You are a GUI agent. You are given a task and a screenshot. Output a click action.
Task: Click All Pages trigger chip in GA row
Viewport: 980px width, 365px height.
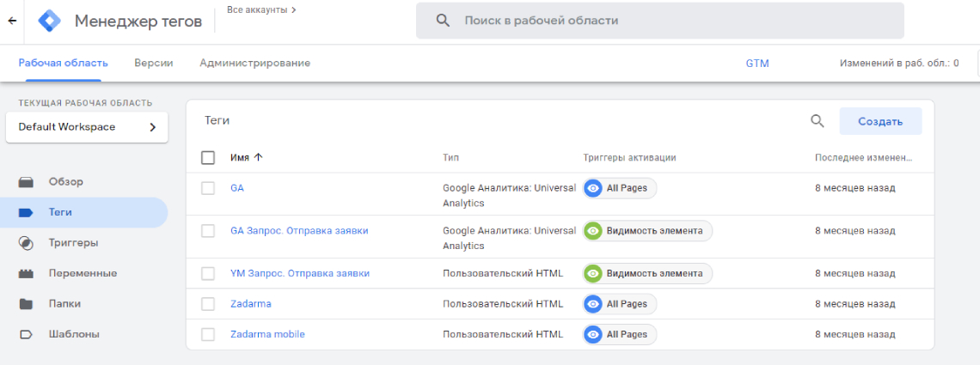[x=619, y=188]
